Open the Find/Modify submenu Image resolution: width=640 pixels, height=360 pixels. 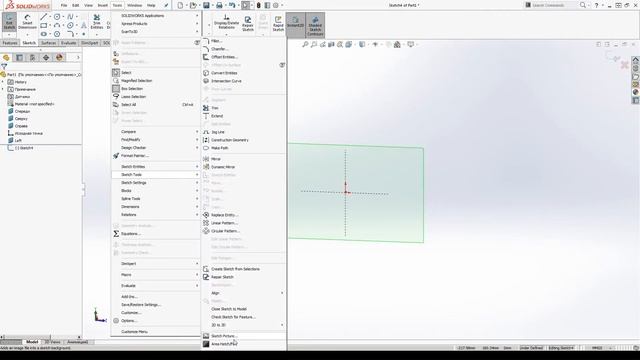(x=156, y=140)
